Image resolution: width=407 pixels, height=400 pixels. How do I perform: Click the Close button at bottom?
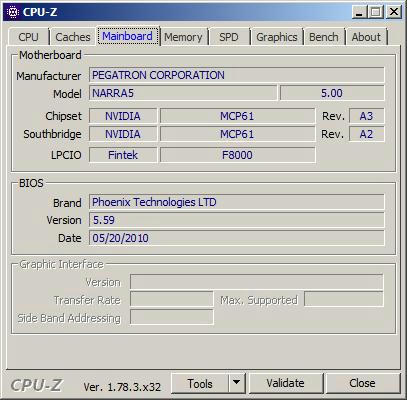pos(362,383)
